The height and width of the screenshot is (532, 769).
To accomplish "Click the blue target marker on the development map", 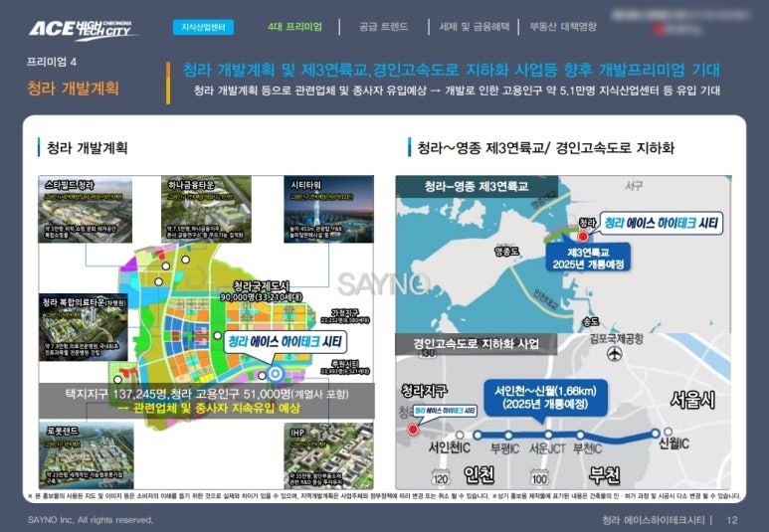I will coord(276,374).
